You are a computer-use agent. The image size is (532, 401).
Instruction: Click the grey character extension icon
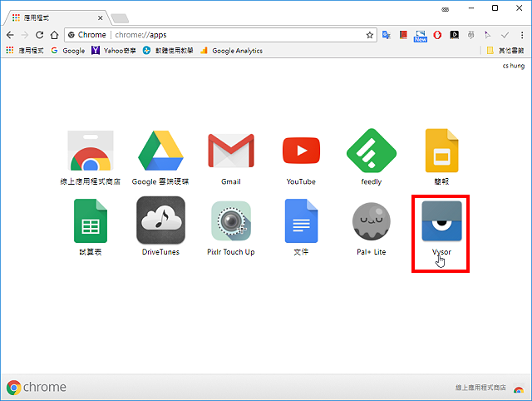click(x=471, y=35)
